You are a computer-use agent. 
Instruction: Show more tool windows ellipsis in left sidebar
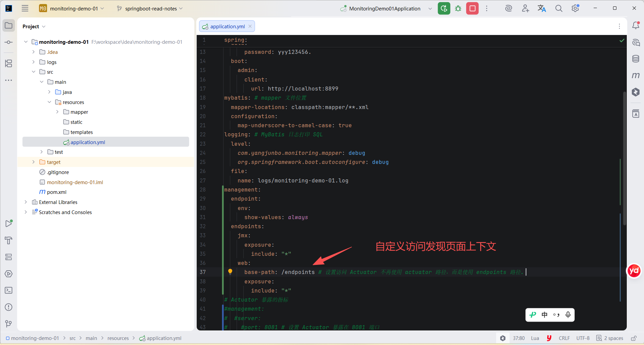point(9,80)
